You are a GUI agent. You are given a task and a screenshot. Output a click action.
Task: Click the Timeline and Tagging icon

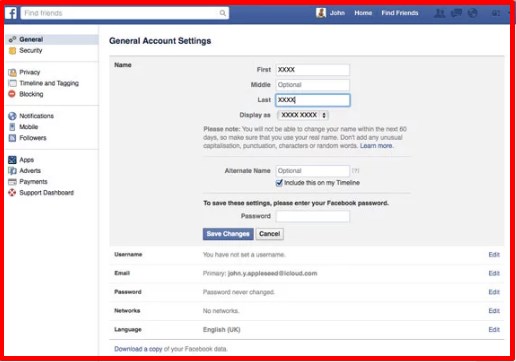pyautogui.click(x=12, y=83)
